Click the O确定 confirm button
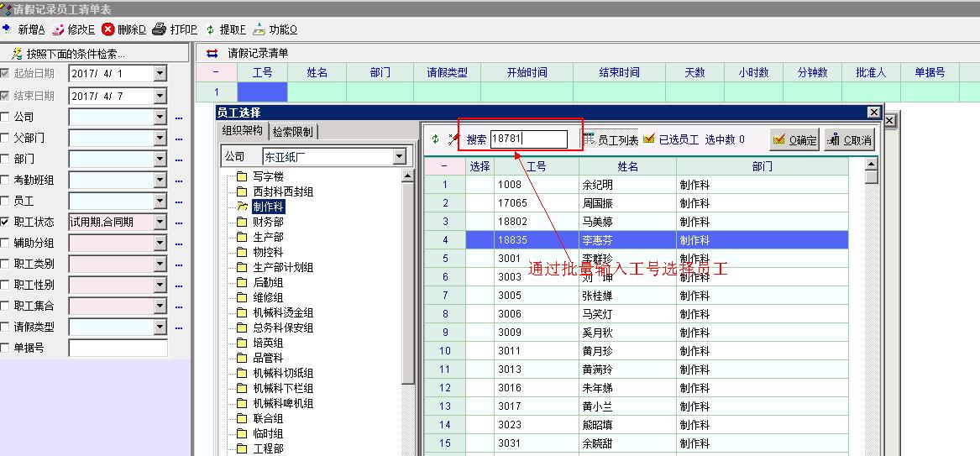 (794, 140)
